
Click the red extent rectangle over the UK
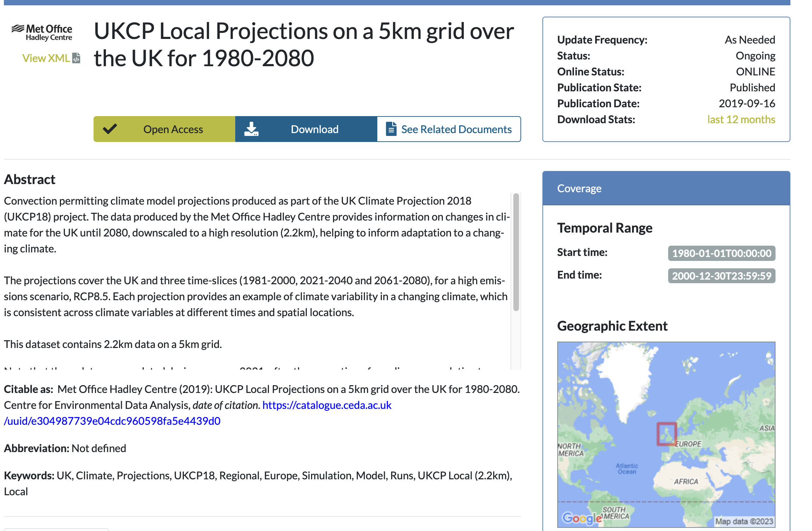pos(666,434)
